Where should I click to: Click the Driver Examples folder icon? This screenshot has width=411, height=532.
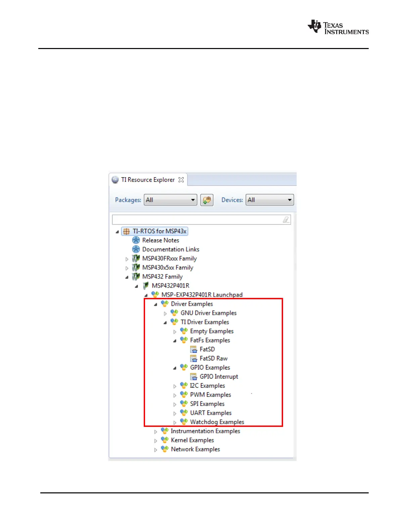click(x=165, y=304)
